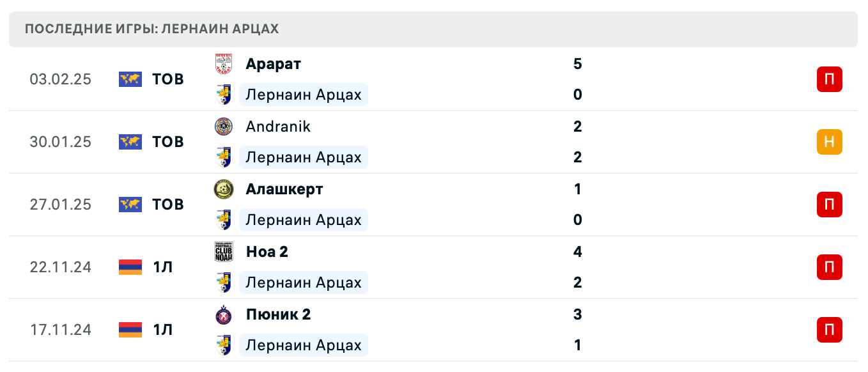The width and height of the screenshot is (868, 372).
Task: Toggle the yellow Н draw badge for Andranik match
Action: click(x=829, y=142)
